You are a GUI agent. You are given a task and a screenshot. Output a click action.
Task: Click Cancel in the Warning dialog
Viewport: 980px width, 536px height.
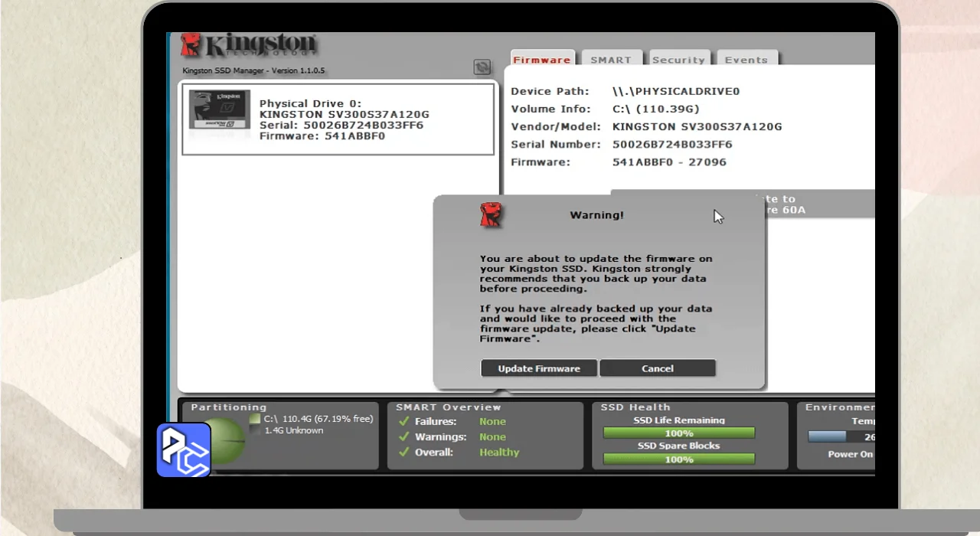pos(658,368)
